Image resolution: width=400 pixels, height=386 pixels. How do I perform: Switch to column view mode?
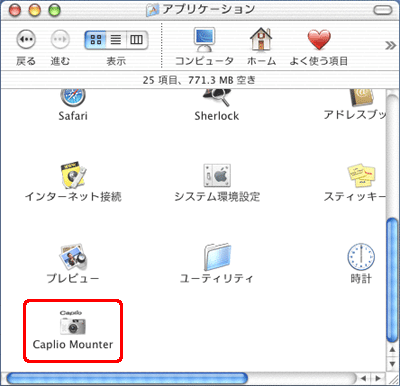coord(137,40)
